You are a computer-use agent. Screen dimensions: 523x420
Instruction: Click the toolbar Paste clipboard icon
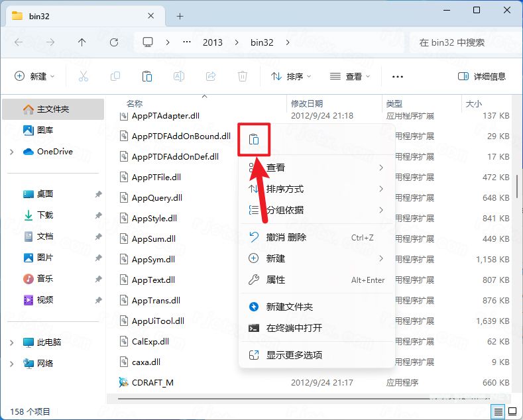pos(147,76)
